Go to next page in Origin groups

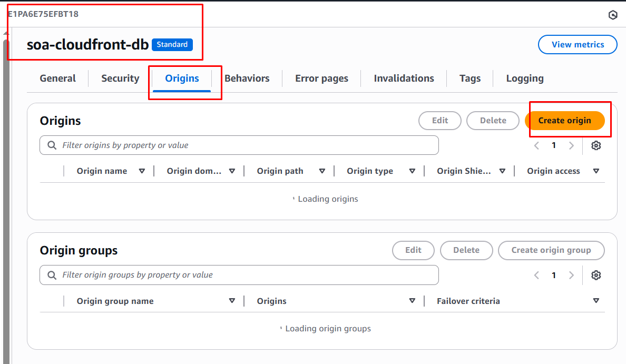(x=571, y=275)
